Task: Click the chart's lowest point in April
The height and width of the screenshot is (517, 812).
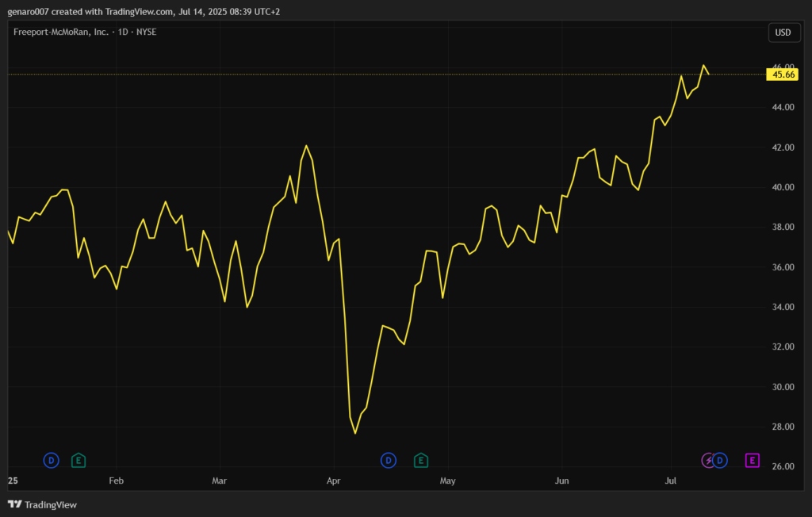Action: coord(355,433)
